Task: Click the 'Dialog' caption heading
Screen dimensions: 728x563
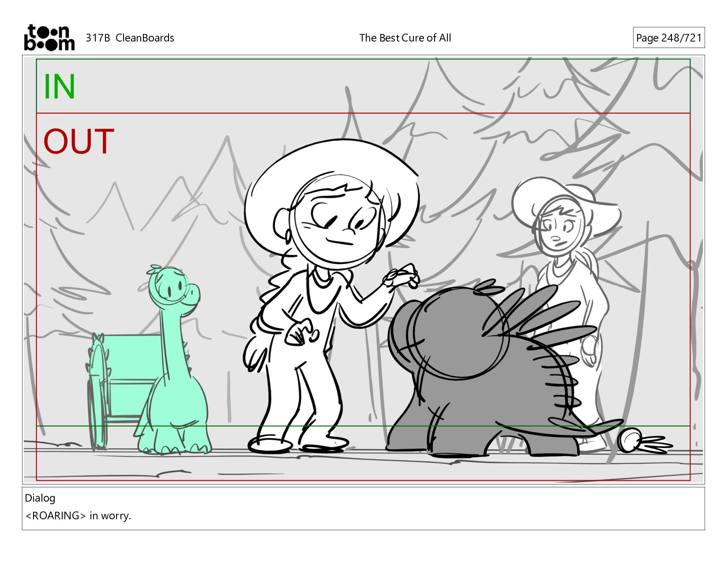Action: pyautogui.click(x=40, y=498)
